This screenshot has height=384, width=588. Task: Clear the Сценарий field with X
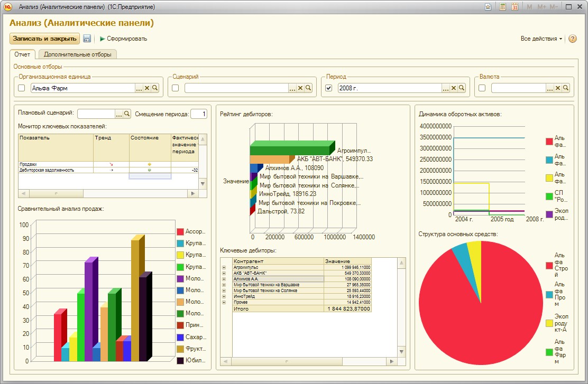[300, 88]
